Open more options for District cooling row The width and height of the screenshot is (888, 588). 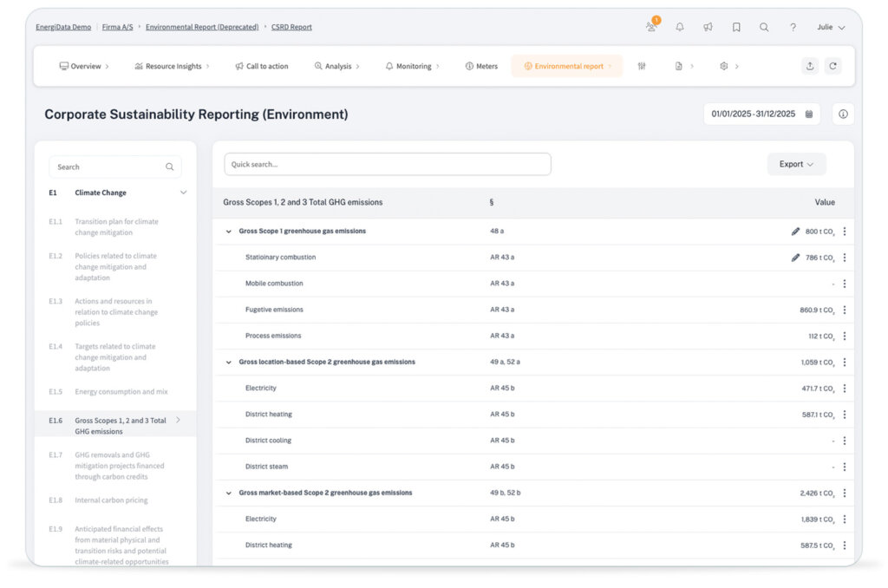click(x=845, y=441)
